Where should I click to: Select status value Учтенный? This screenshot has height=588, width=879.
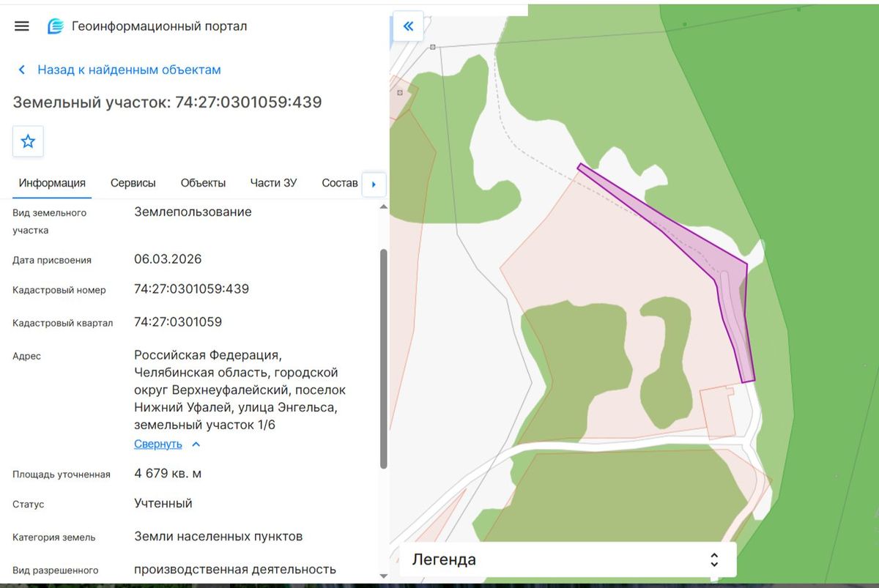(x=163, y=504)
